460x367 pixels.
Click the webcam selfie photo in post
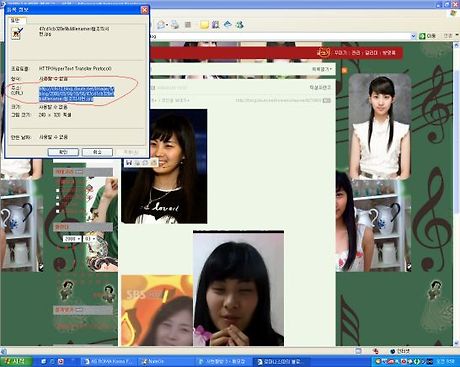click(238, 288)
